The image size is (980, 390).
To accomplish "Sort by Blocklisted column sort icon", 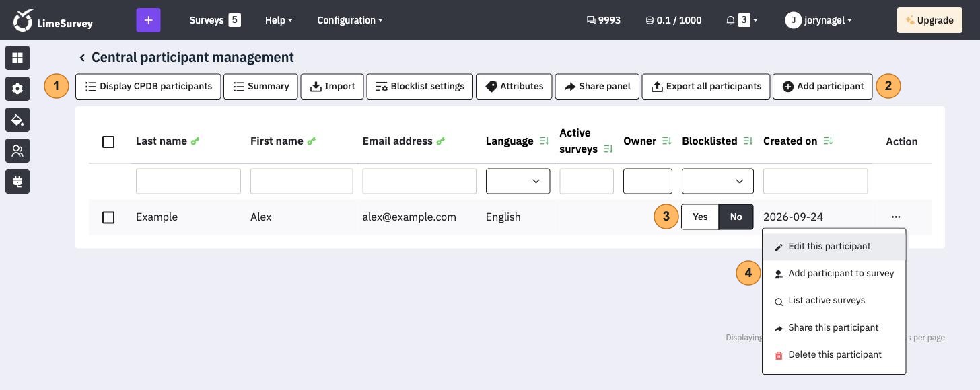I will pos(748,141).
